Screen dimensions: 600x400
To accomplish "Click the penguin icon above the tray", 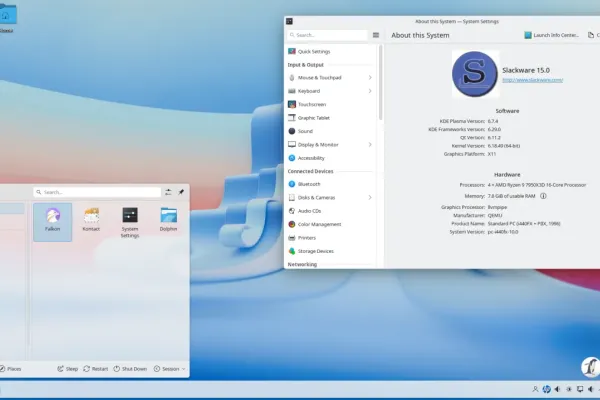I will coord(590,367).
